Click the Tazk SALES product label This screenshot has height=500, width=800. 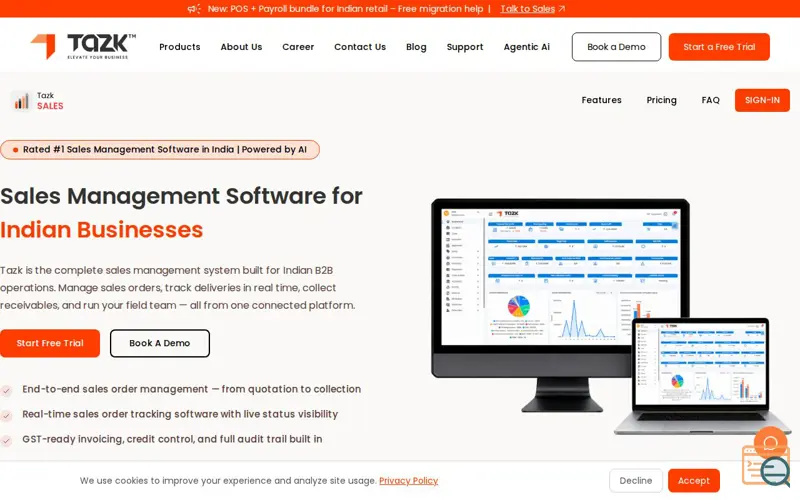(50, 101)
